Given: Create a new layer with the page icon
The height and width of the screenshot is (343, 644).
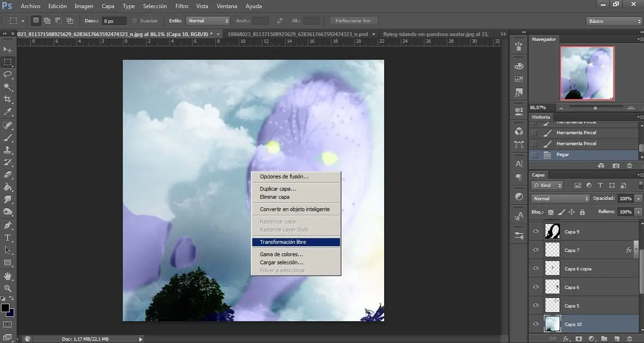Looking at the screenshot, I should pyautogui.click(x=617, y=339).
